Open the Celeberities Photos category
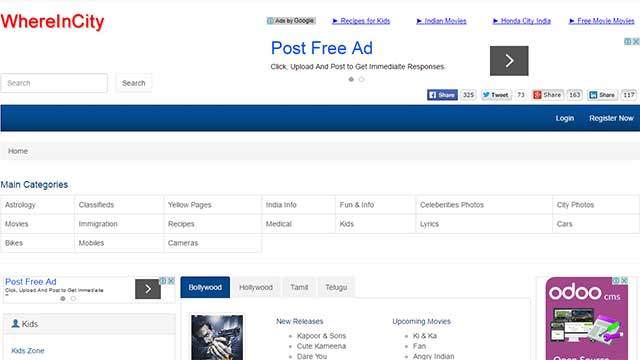Screen dimensions: 640x360 (452, 205)
